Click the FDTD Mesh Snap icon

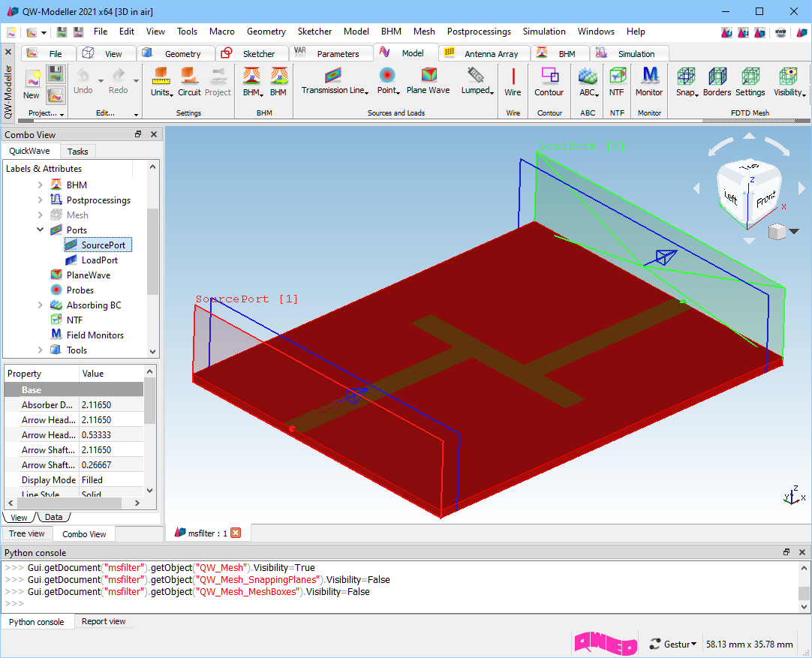tap(686, 76)
